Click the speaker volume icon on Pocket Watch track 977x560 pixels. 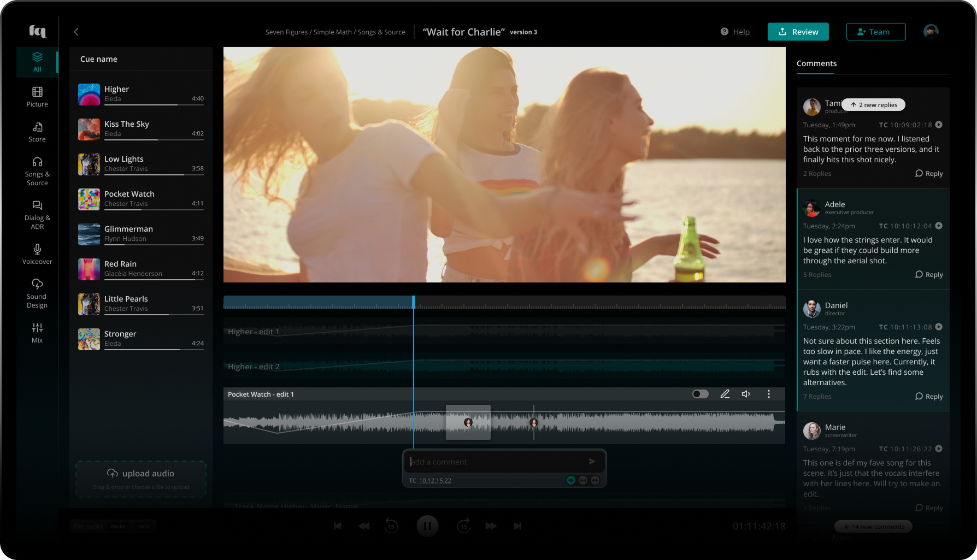tap(746, 394)
